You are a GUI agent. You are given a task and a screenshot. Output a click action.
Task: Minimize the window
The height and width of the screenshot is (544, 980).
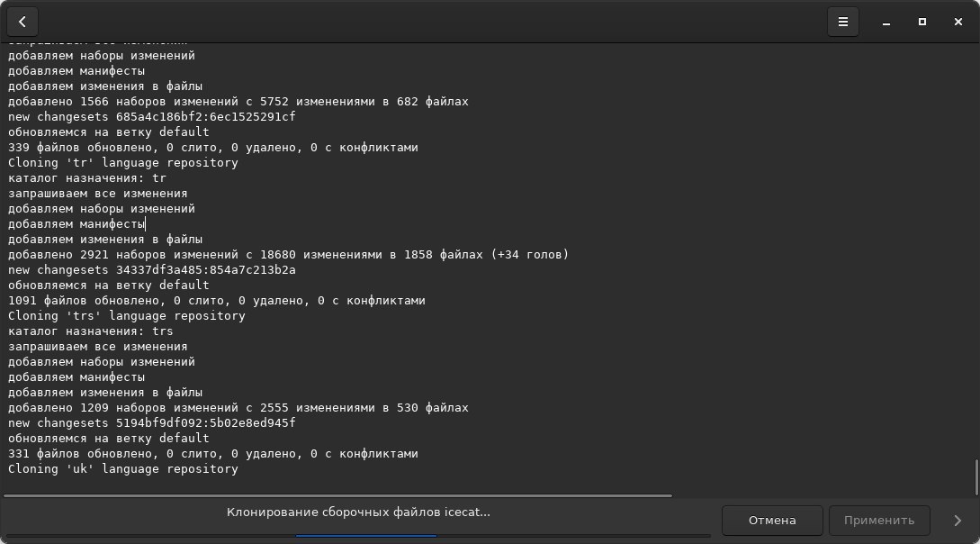(886, 22)
